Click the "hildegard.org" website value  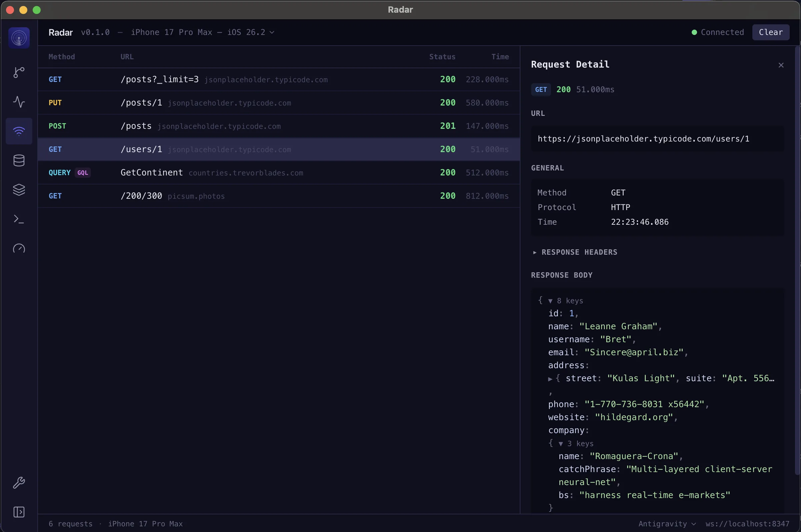(x=634, y=417)
